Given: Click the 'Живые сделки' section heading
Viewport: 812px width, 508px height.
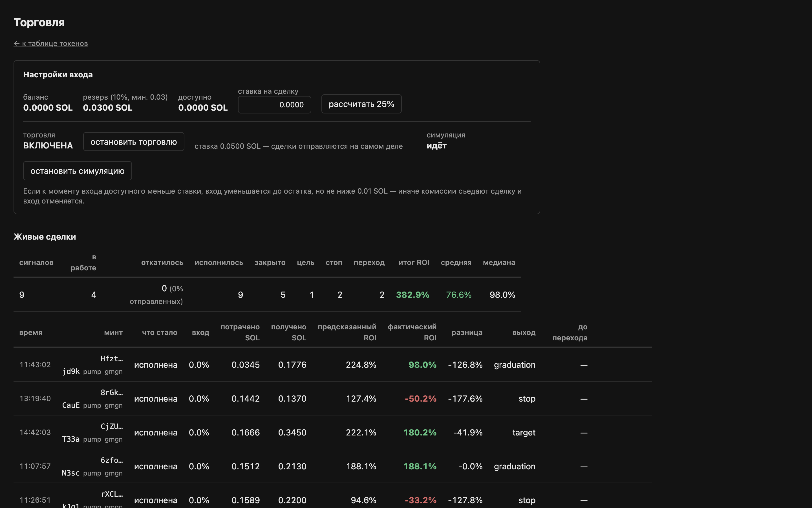Looking at the screenshot, I should click(45, 237).
